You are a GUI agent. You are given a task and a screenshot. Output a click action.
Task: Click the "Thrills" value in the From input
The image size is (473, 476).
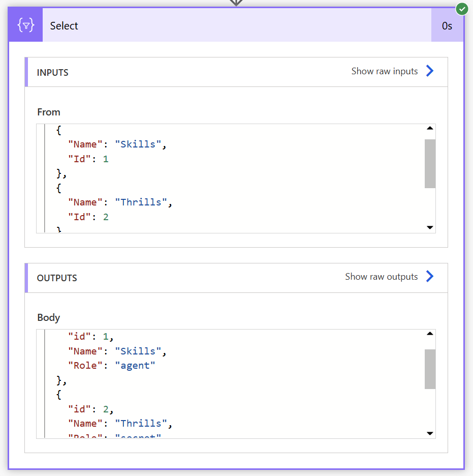tap(140, 202)
